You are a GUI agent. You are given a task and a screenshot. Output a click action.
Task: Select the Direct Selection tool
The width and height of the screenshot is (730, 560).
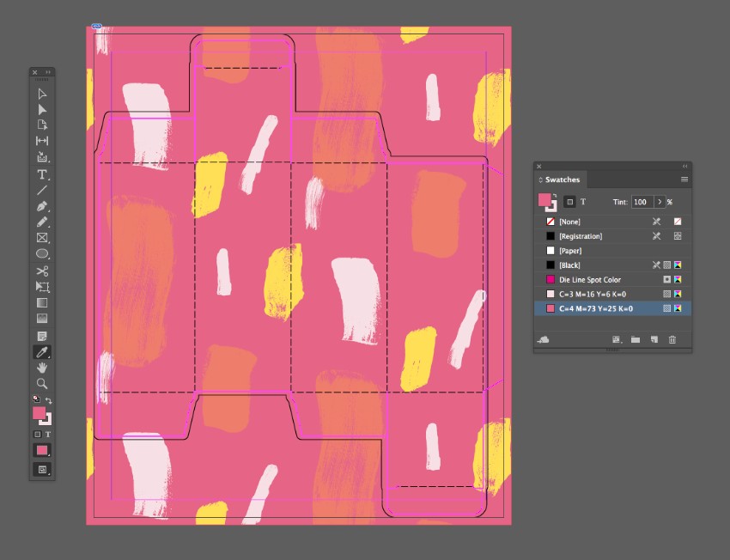click(x=42, y=109)
